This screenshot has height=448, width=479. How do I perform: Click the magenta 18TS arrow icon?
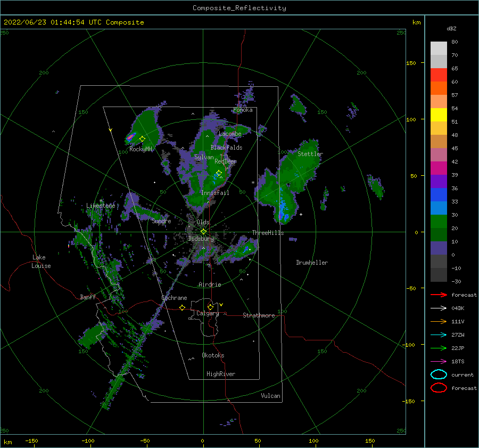(x=439, y=362)
